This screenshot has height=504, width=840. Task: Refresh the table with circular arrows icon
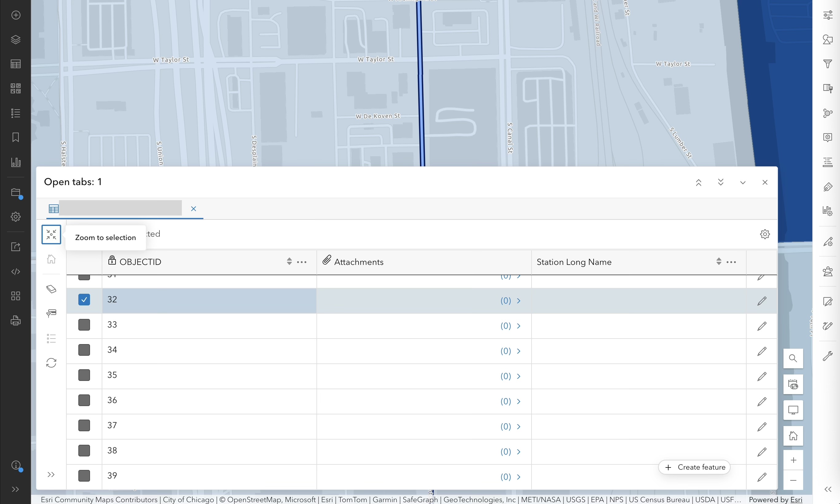coord(51,363)
